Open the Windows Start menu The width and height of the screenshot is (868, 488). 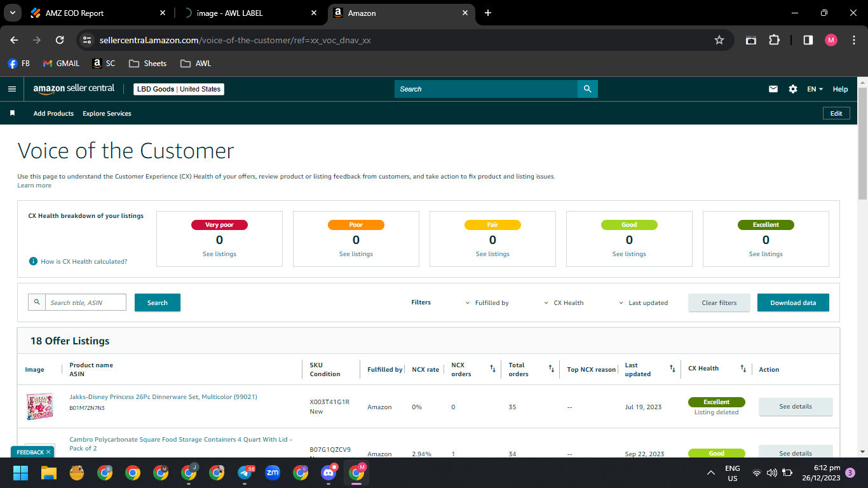[21, 473]
